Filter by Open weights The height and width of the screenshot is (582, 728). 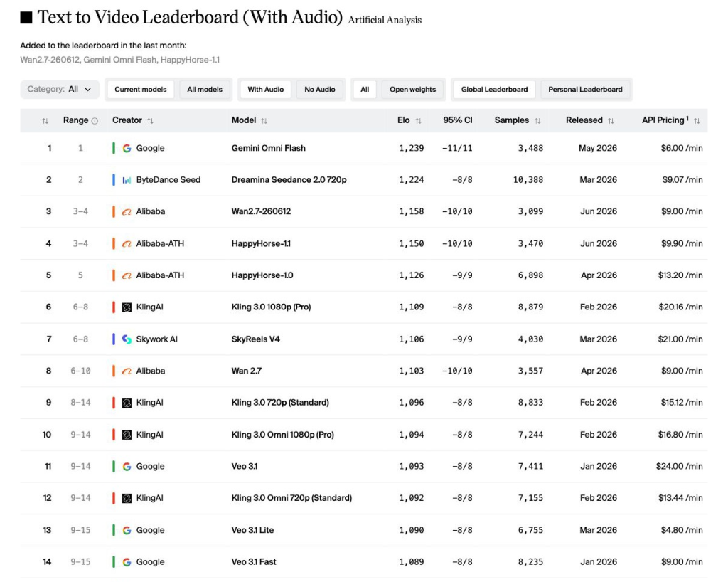tap(412, 89)
